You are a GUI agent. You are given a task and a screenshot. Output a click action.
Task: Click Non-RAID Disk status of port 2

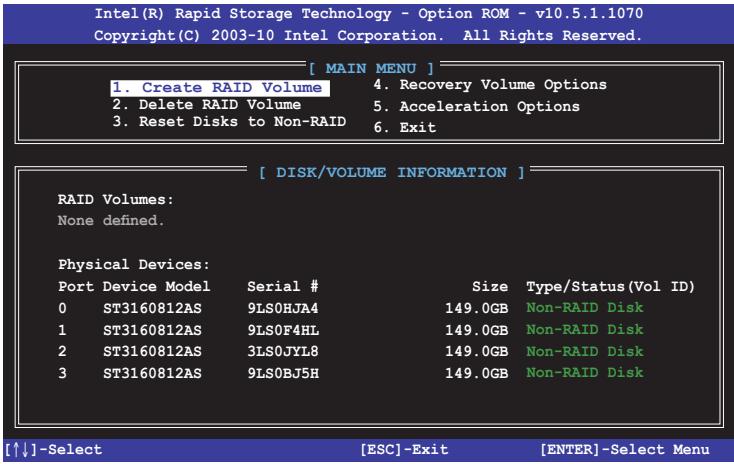coord(585,352)
